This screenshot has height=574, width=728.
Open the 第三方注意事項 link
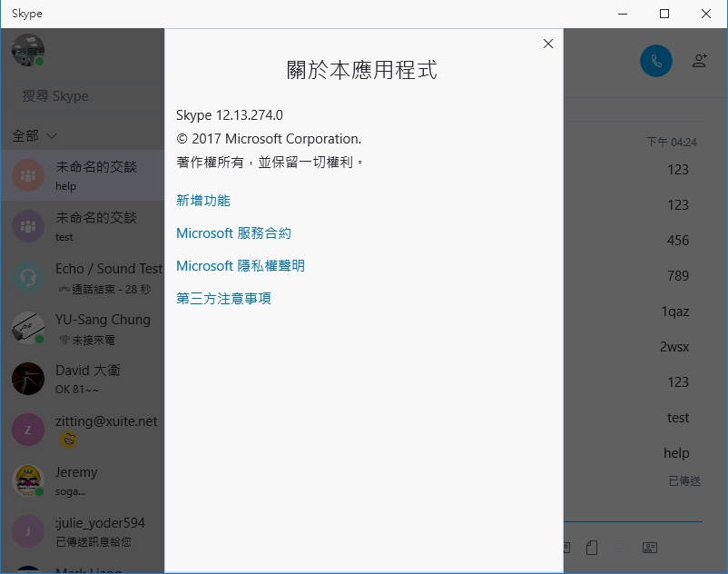click(x=224, y=298)
